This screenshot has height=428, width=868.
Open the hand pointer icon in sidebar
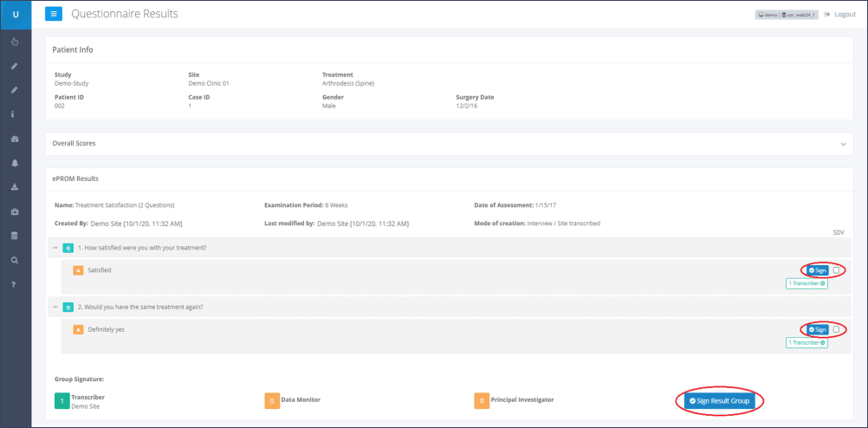(15, 42)
